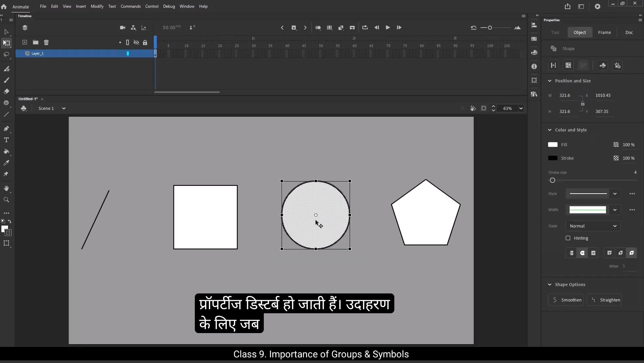
Task: Select the Paint Bucket tool
Action: (6, 151)
